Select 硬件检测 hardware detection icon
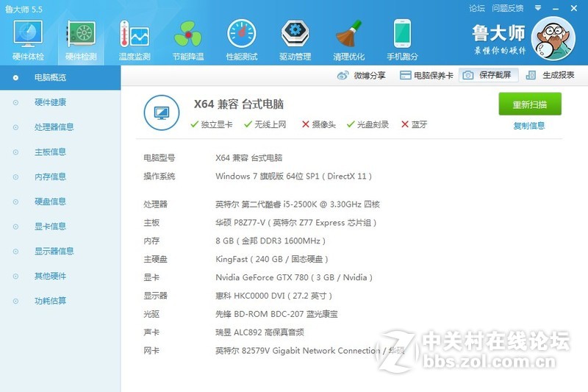Viewport: 588px width, 392px height. coord(81,34)
